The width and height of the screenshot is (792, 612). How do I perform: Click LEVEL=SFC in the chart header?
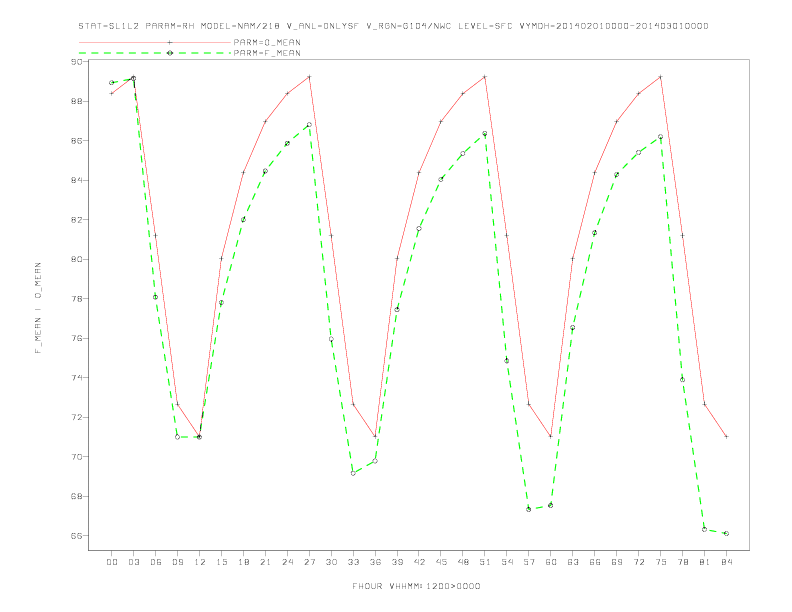[x=485, y=26]
